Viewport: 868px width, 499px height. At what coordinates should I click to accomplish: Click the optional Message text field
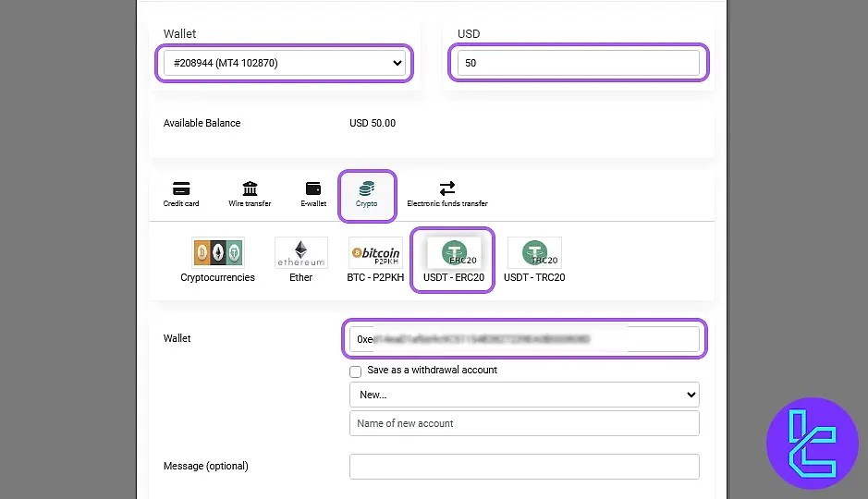(524, 467)
